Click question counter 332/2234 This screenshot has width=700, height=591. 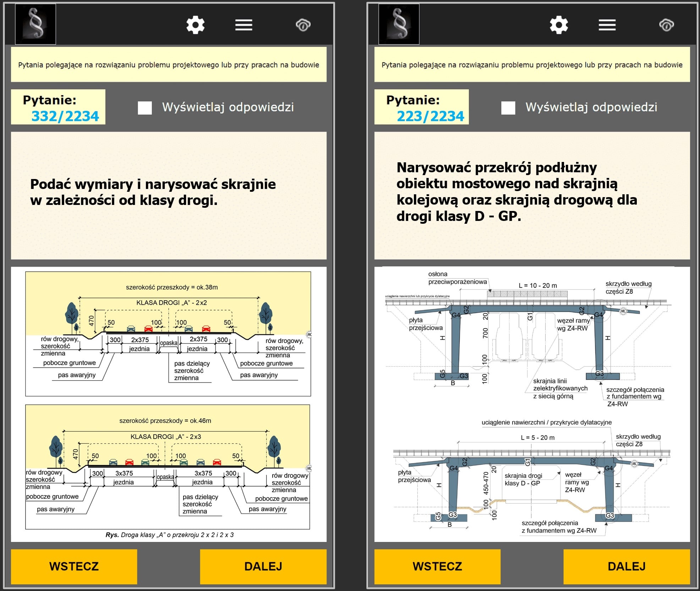(65, 116)
